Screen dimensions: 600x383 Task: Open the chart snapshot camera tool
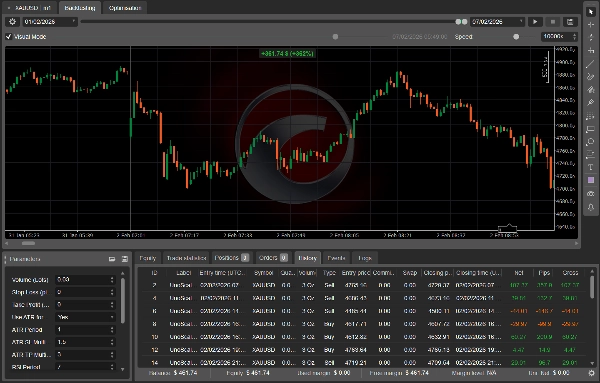tap(591, 194)
